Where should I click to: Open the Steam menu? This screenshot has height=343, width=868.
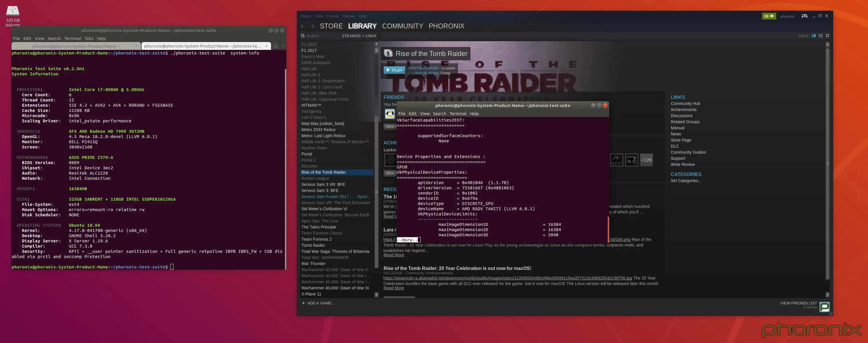pyautogui.click(x=306, y=16)
